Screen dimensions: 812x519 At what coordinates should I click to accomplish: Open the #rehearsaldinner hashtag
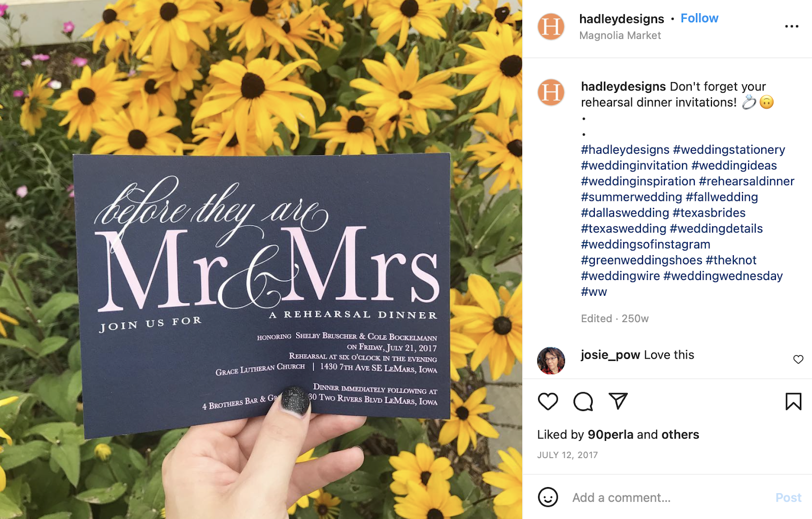click(x=747, y=181)
